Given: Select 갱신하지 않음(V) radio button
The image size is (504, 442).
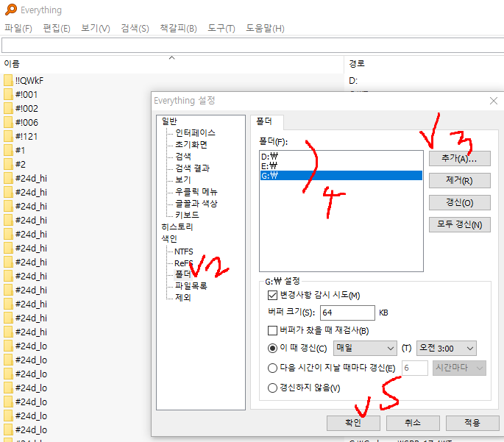Looking at the screenshot, I should 272,388.
